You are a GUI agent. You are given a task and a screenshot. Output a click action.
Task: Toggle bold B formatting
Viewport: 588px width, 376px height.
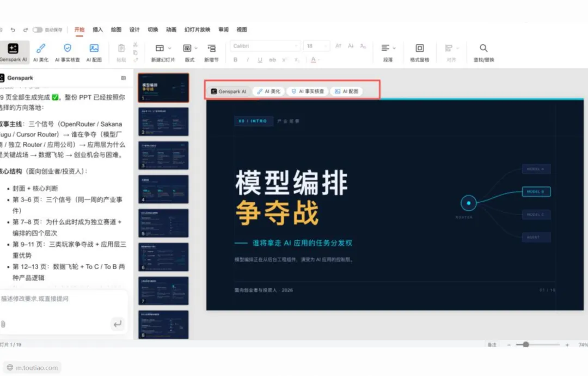click(x=236, y=59)
